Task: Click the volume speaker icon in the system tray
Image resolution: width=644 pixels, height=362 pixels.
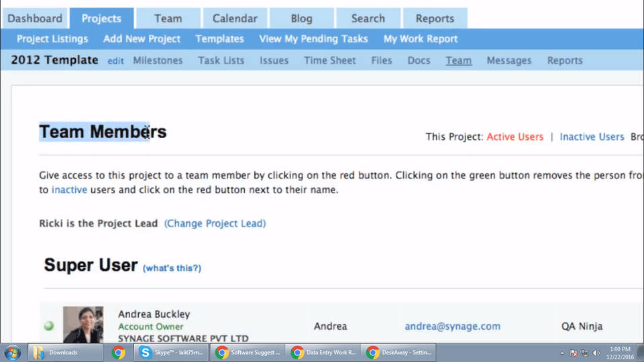Action: pyautogui.click(x=596, y=353)
